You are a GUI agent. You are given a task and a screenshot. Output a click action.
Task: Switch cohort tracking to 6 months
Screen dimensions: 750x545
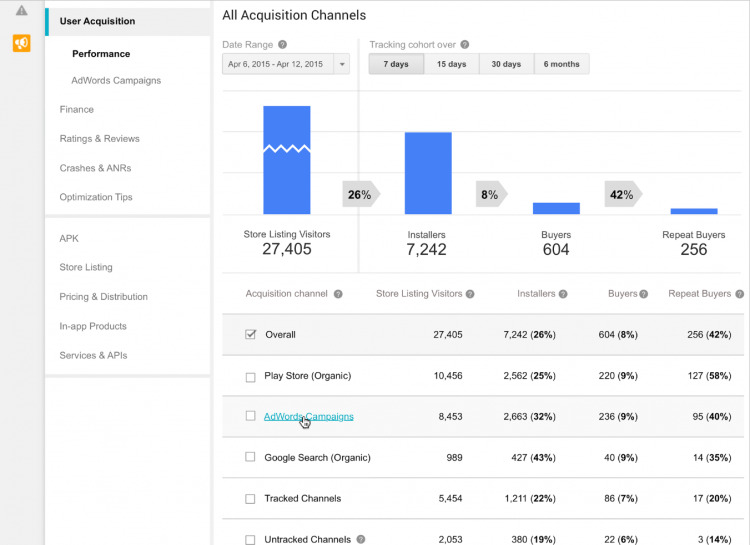coord(561,64)
